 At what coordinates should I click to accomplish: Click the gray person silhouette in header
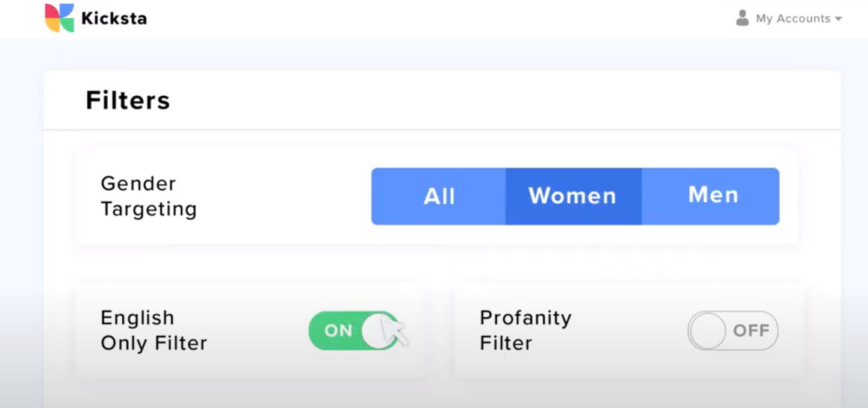click(x=742, y=17)
